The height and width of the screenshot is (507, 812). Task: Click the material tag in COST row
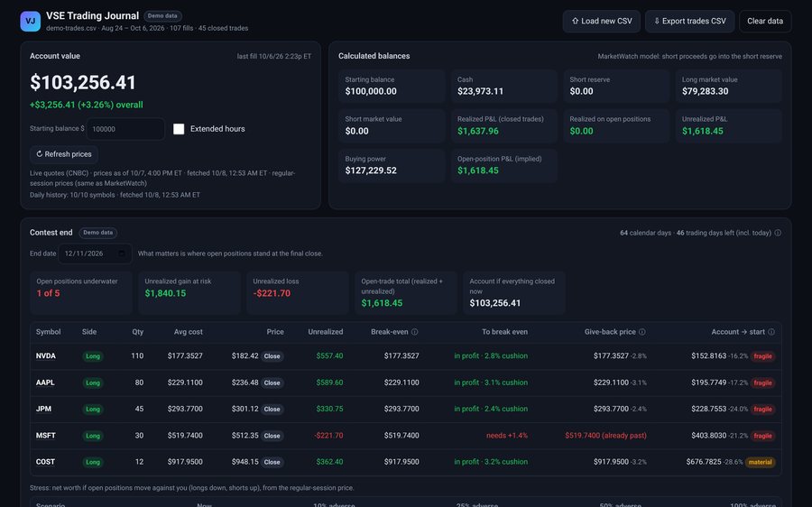tap(761, 462)
